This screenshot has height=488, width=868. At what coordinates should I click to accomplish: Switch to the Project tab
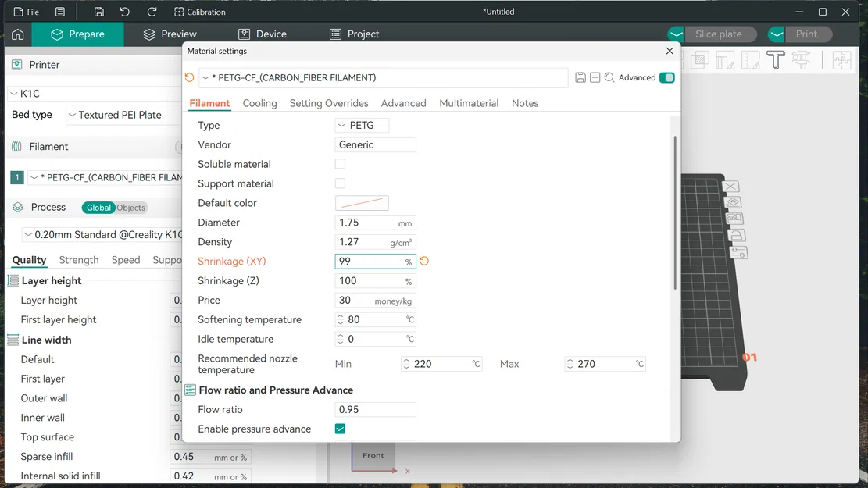[354, 34]
